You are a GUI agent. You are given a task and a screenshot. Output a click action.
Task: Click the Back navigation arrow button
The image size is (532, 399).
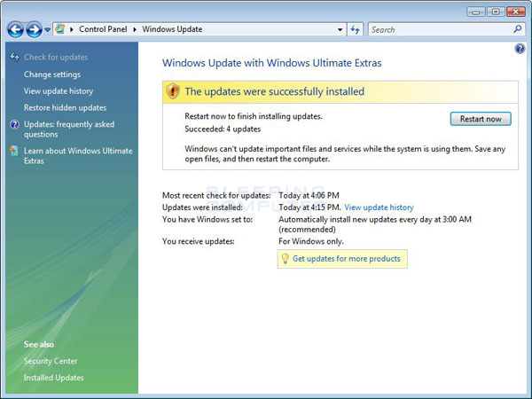point(16,29)
